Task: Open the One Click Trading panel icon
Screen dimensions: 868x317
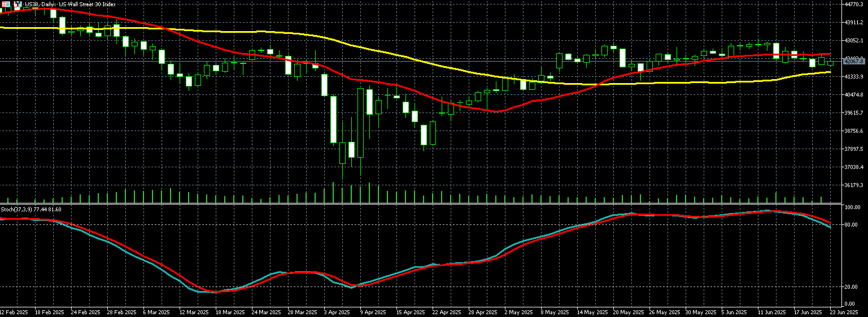Action: coord(5,5)
